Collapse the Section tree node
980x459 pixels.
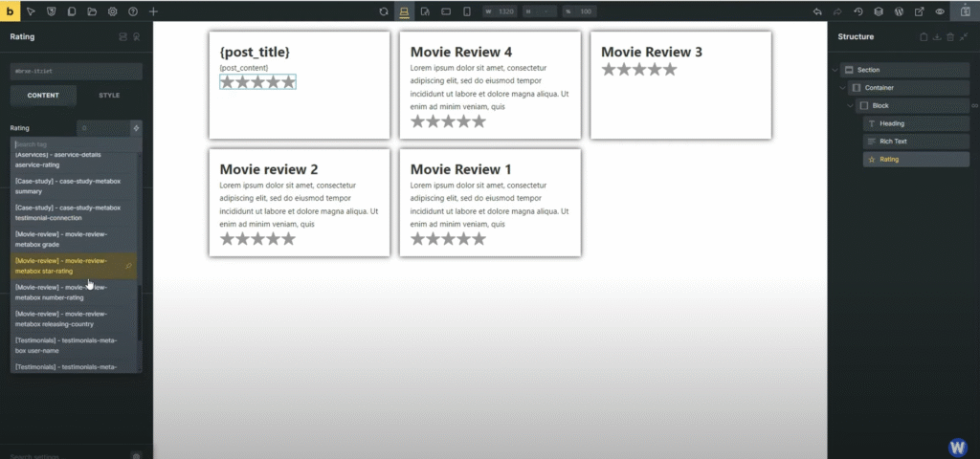click(835, 70)
